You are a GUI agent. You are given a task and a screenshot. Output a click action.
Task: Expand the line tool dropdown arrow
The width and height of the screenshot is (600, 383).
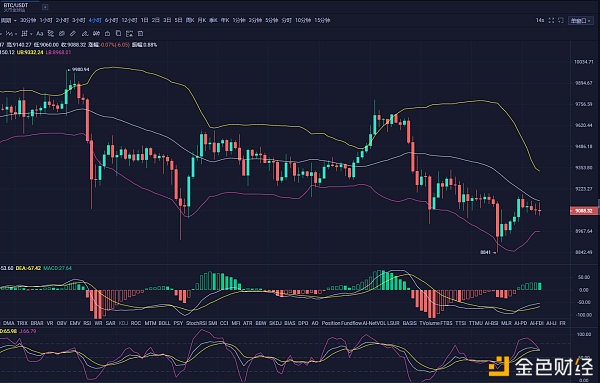coord(16,34)
